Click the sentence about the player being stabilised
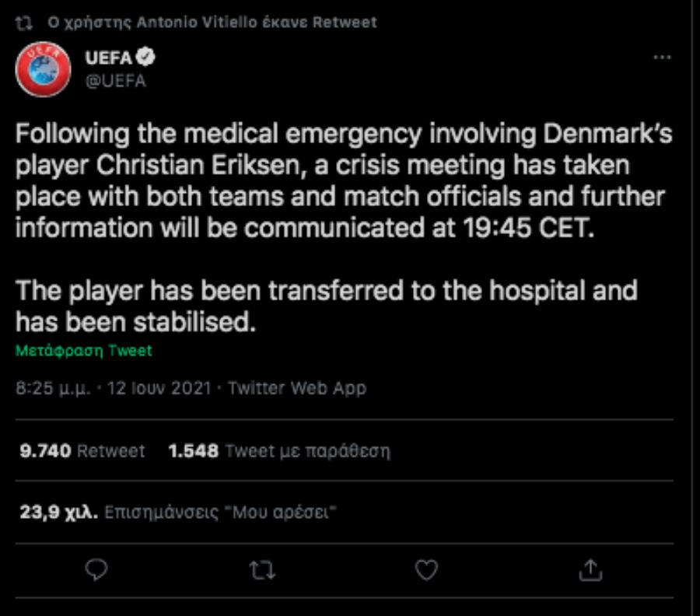 [327, 306]
